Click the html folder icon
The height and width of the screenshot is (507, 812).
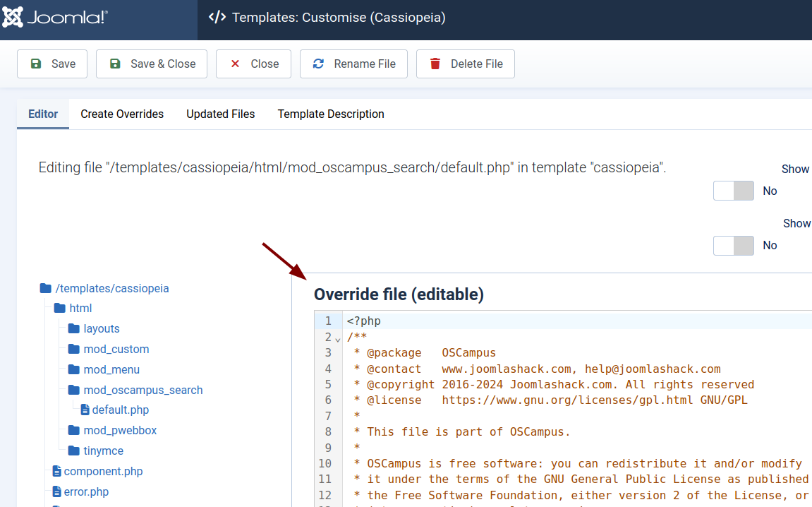click(x=60, y=308)
